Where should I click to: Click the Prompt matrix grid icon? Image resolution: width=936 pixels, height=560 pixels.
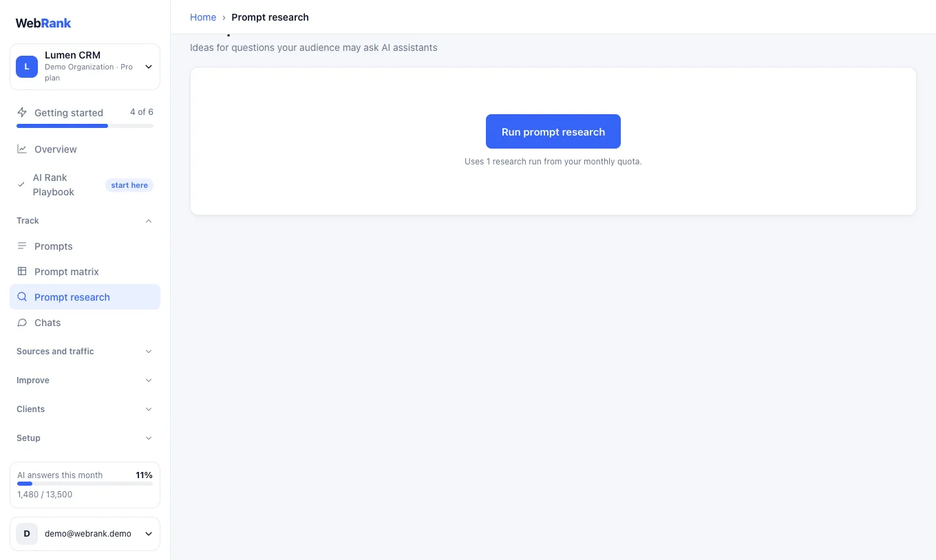click(x=22, y=272)
